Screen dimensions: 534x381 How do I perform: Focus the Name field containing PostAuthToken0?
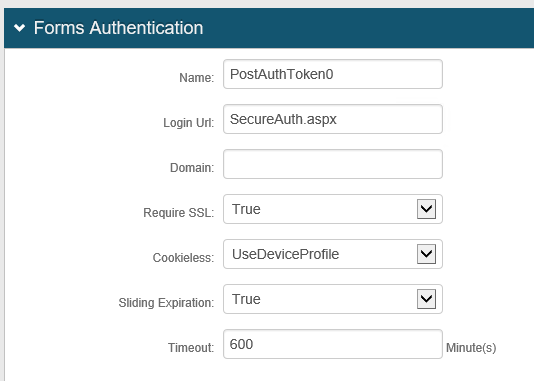[x=333, y=74]
